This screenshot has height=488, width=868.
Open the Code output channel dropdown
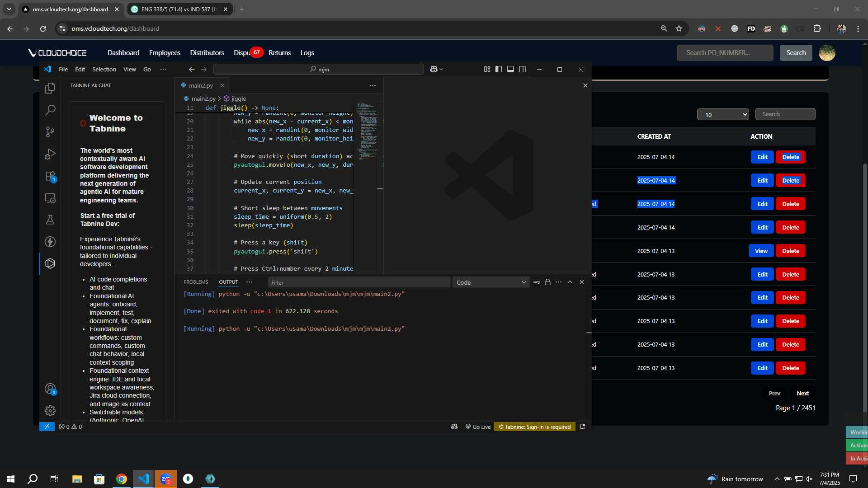[x=491, y=282]
